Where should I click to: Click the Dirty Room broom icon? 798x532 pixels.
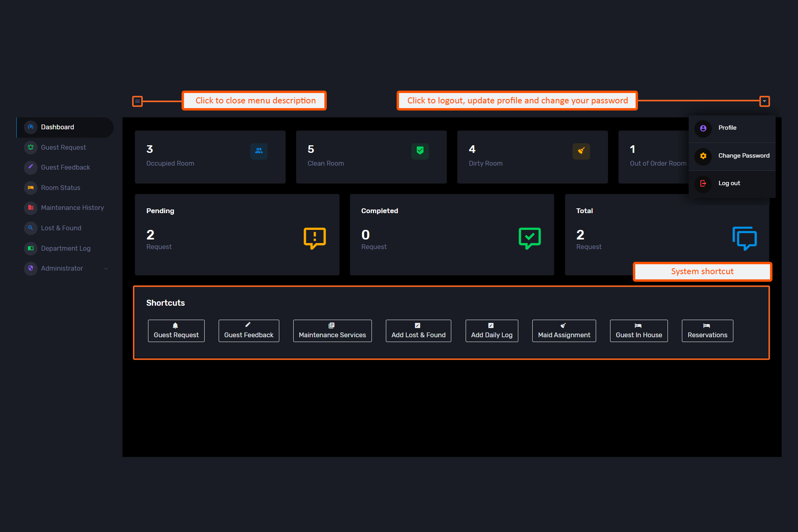[581, 151]
